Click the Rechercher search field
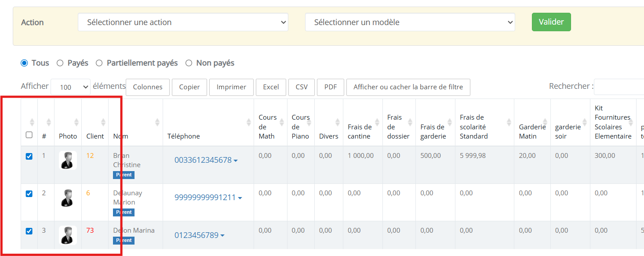The width and height of the screenshot is (644, 256). tap(619, 87)
